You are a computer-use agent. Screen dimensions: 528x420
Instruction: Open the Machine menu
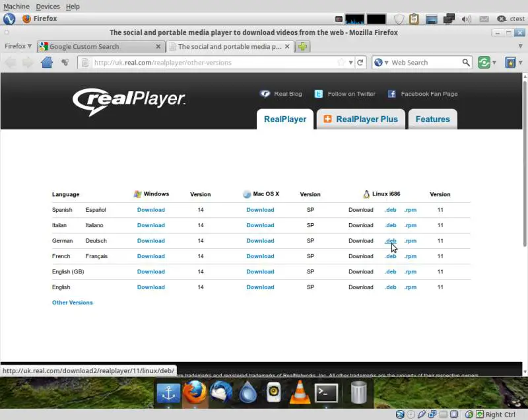(x=16, y=7)
